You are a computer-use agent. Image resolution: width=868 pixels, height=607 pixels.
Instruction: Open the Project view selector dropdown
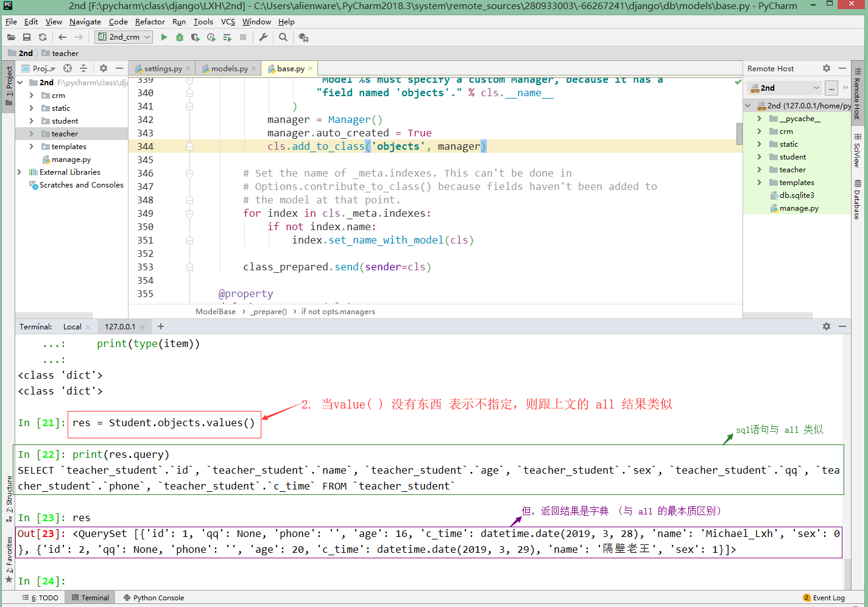39,69
